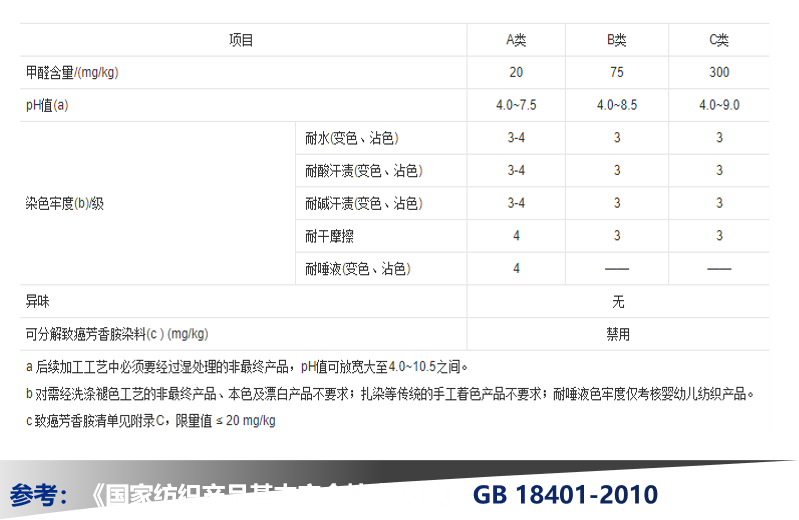Select the pH range 4.0~7.5 cell
This screenshot has height=520, width=799.
click(515, 105)
